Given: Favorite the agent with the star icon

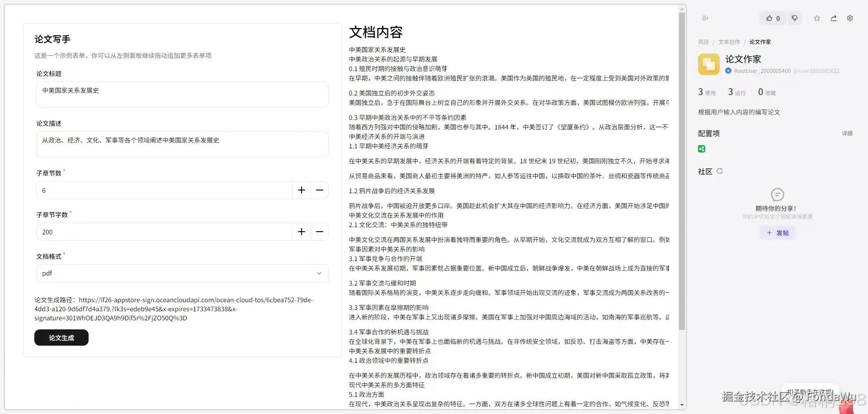Looking at the screenshot, I should [816, 18].
